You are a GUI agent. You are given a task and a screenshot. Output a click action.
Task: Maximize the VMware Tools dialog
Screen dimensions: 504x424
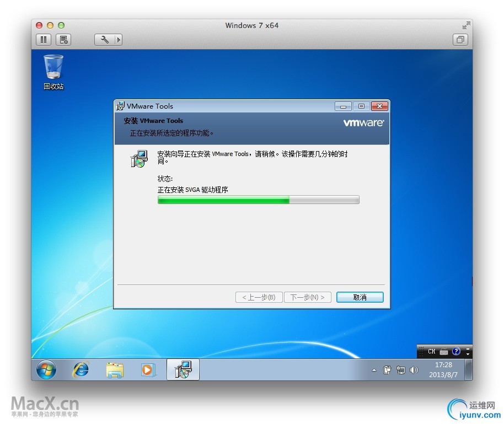pos(361,106)
